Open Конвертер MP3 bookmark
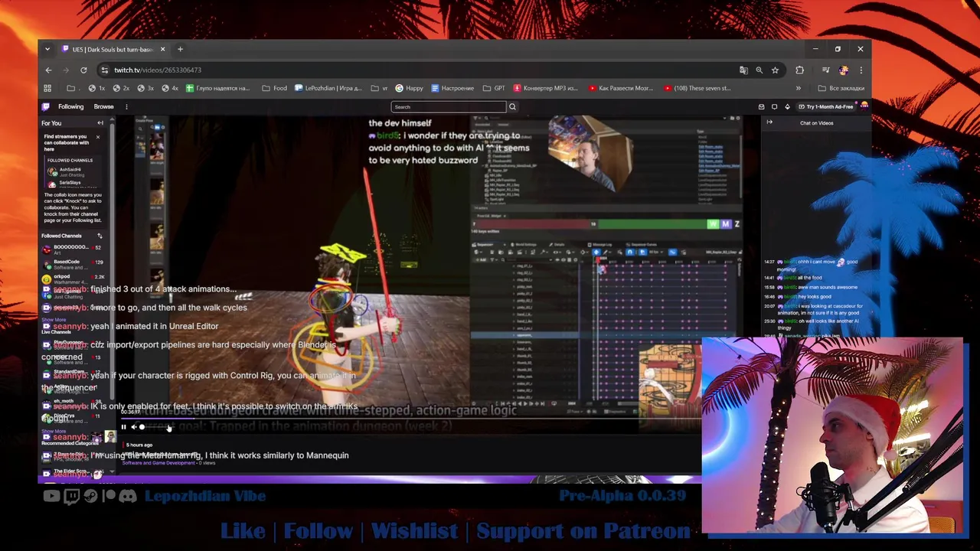980x551 pixels. coord(546,88)
